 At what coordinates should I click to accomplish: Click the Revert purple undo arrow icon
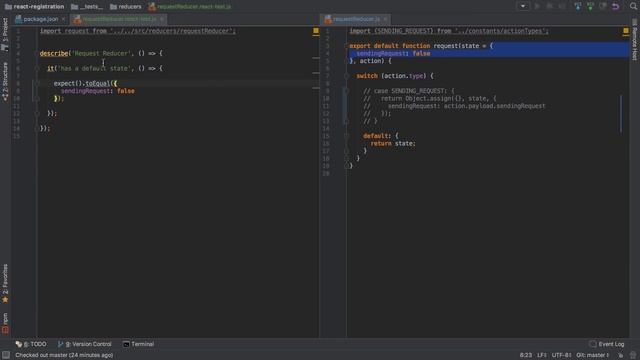click(616, 6)
